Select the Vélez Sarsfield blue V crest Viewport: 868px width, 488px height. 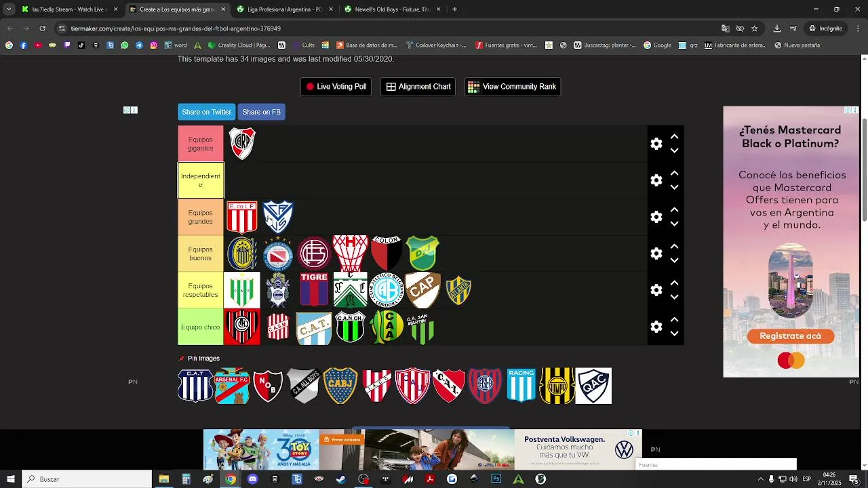click(x=278, y=216)
